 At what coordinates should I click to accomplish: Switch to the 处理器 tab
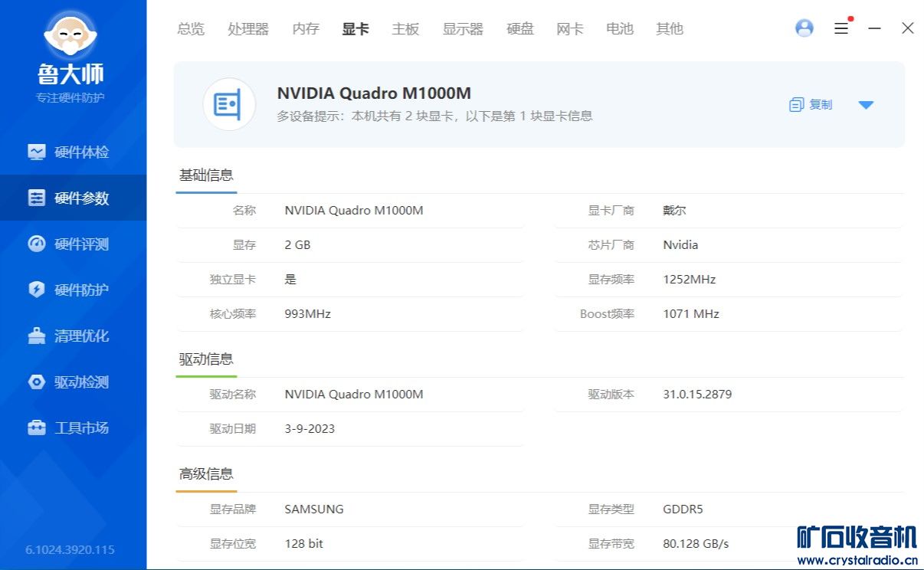click(x=248, y=29)
